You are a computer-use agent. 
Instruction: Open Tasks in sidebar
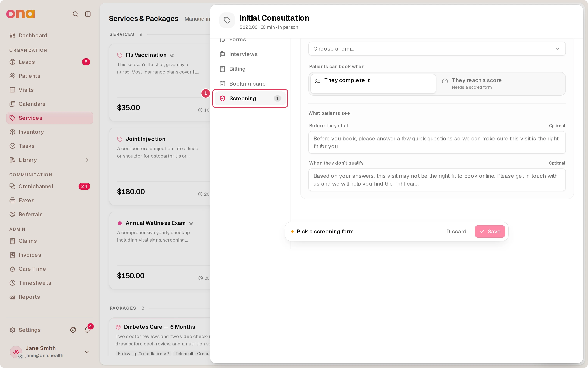pyautogui.click(x=50, y=146)
